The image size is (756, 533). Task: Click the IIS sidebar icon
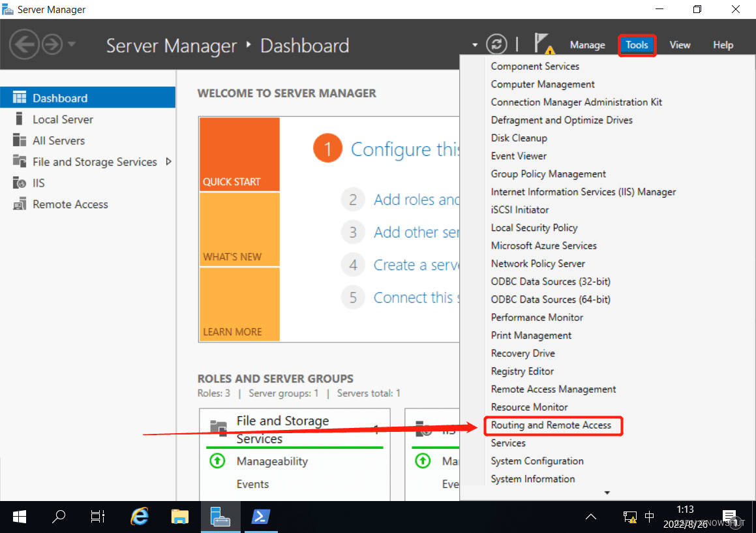click(x=20, y=182)
